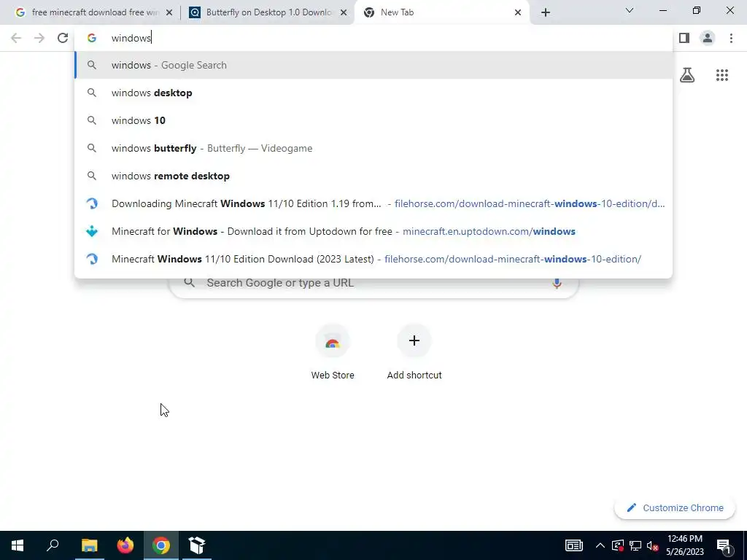The height and width of the screenshot is (560, 747).
Task: Select the New Tab tab
Action: [x=441, y=12]
